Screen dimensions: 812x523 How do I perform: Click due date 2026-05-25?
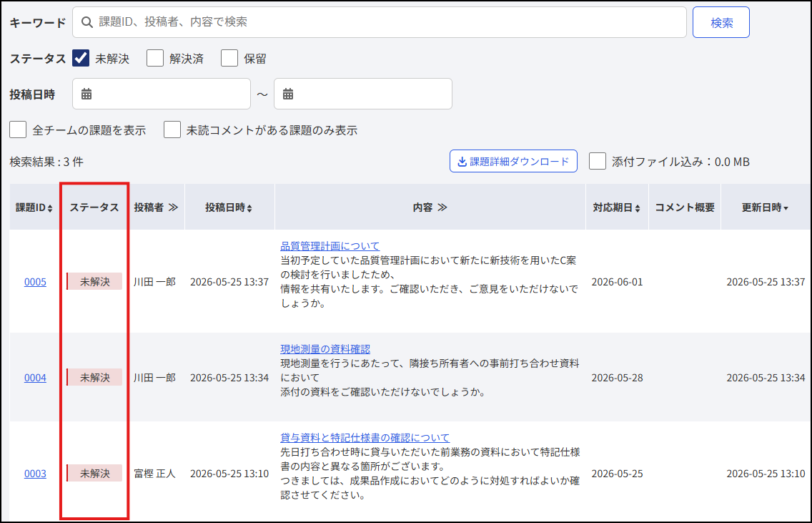618,474
